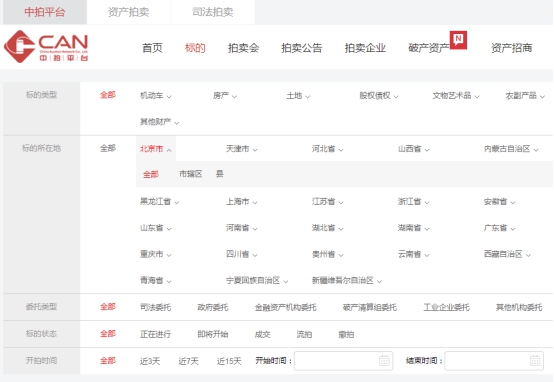Expand the 河北省 location dropdown
Viewport: 554px width, 382px height.
point(328,149)
